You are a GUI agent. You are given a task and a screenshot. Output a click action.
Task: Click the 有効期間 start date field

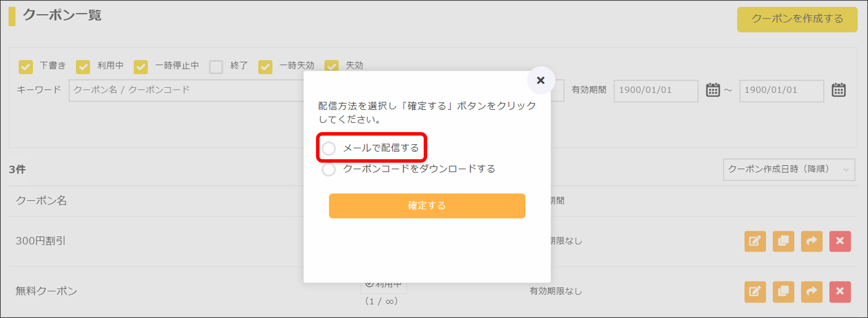pyautogui.click(x=656, y=90)
